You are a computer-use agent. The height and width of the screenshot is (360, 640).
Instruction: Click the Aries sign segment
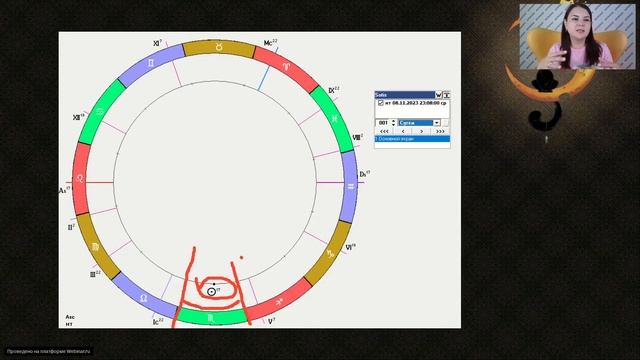pyautogui.click(x=286, y=67)
